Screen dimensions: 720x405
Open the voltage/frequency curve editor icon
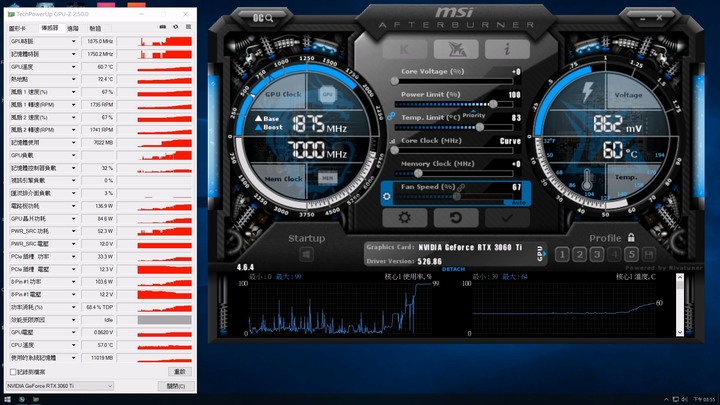click(x=392, y=141)
